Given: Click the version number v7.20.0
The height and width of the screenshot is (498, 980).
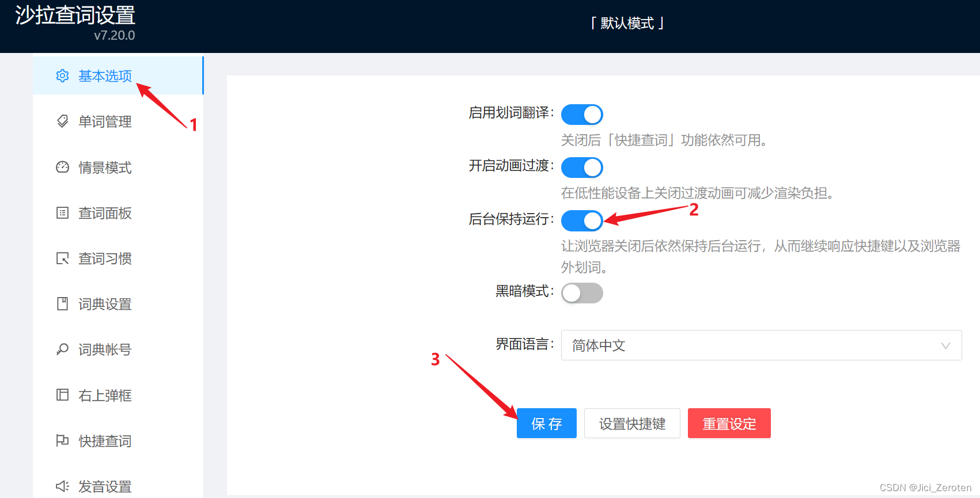Looking at the screenshot, I should tap(114, 35).
